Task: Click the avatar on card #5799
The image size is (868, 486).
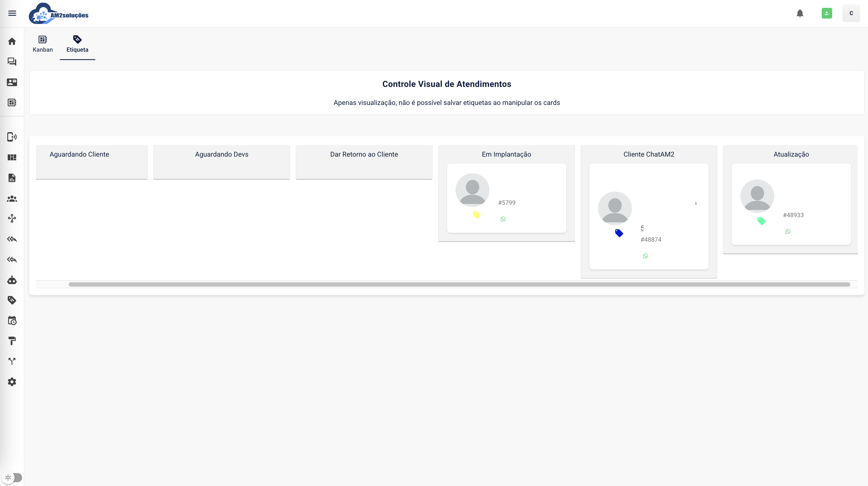Action: pyautogui.click(x=472, y=190)
